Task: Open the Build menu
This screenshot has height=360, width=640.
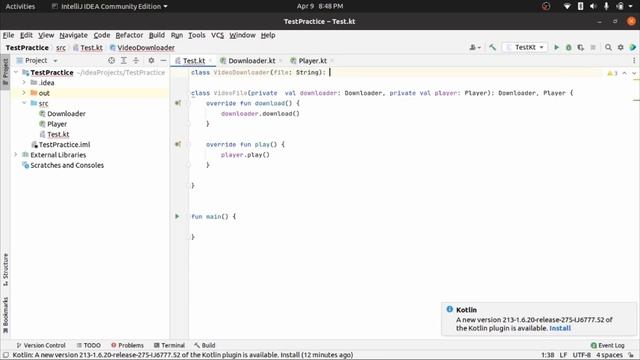Action: point(157,35)
